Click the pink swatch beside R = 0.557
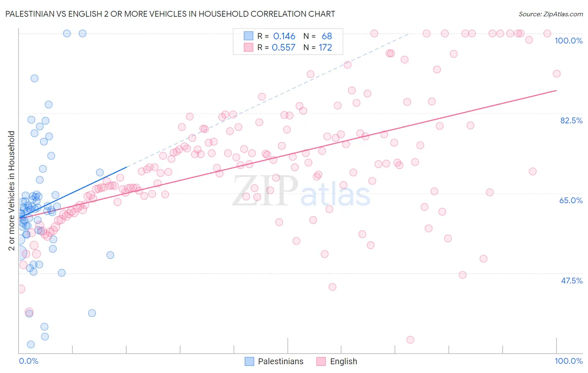The image size is (588, 373). click(x=248, y=47)
